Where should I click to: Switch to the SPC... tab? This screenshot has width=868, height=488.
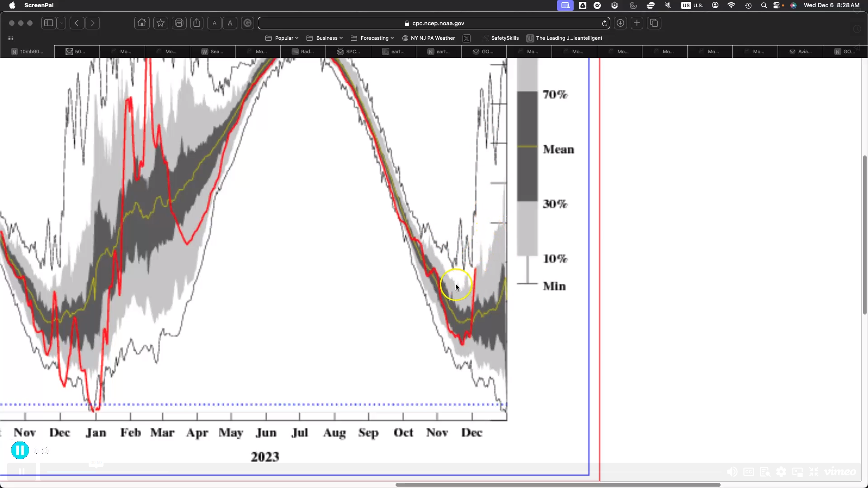(348, 52)
